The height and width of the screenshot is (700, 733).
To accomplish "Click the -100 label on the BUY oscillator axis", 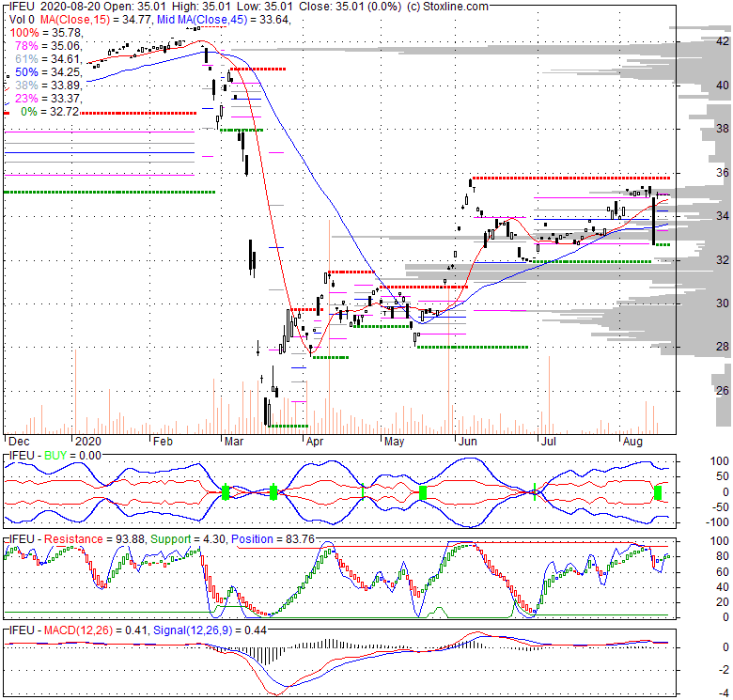I will [x=717, y=522].
